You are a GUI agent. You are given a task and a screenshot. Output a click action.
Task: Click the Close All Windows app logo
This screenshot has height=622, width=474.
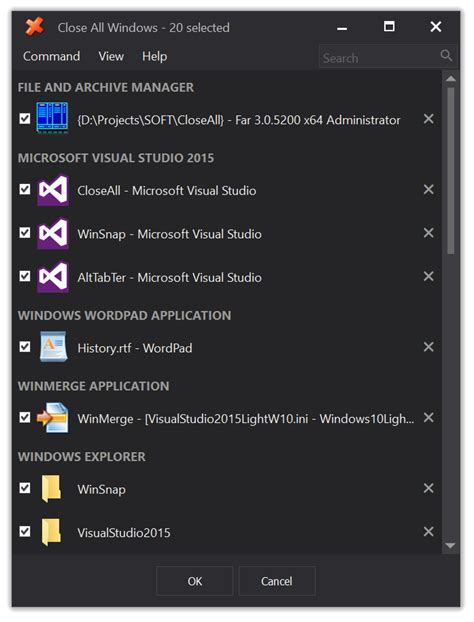tap(35, 27)
